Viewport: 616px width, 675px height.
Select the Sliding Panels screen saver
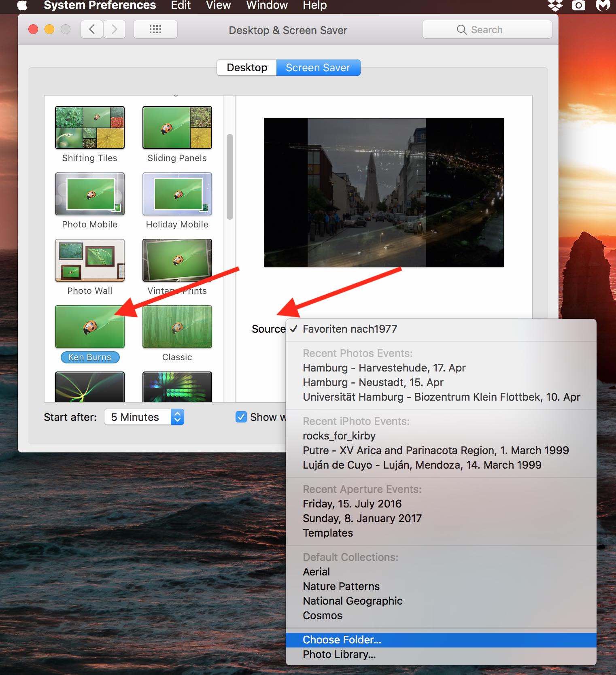(177, 127)
